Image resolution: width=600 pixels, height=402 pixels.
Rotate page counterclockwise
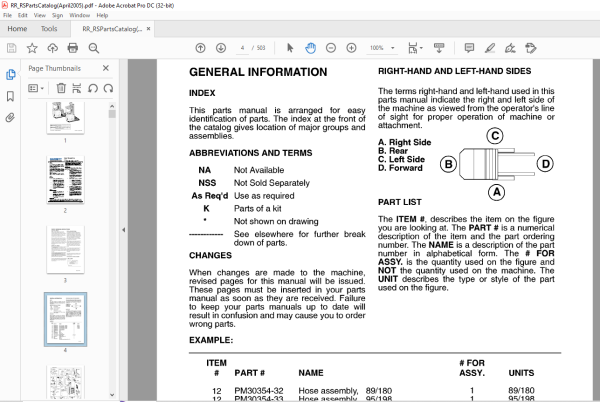click(93, 88)
